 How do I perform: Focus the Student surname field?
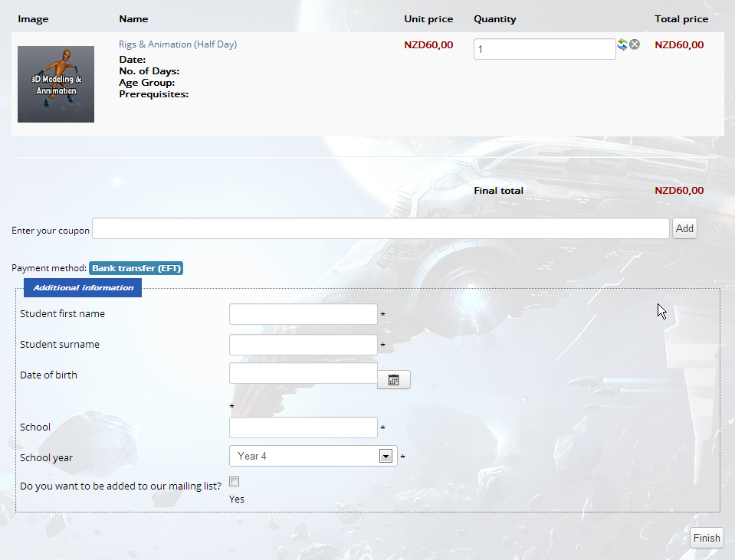304,345
